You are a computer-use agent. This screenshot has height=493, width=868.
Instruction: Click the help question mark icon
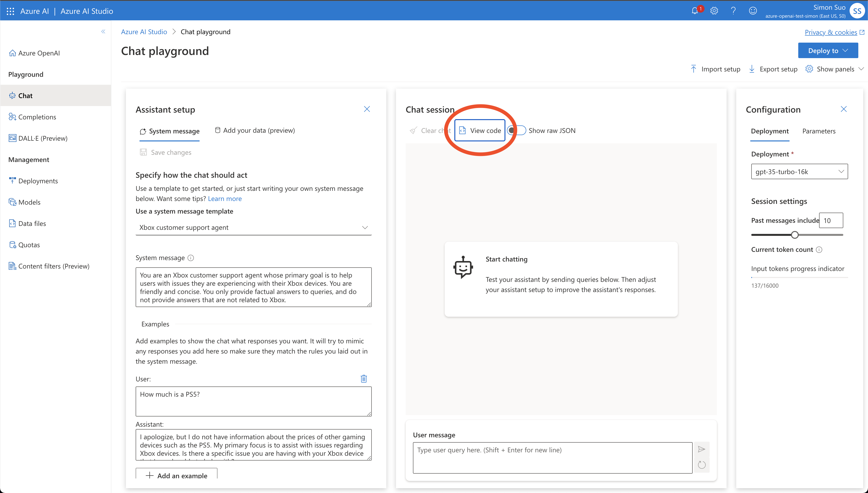(733, 11)
